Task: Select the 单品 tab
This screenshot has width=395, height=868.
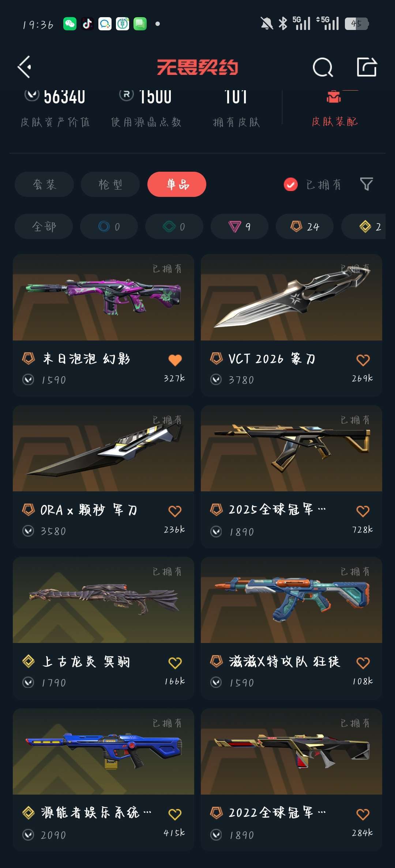Action: click(x=177, y=184)
